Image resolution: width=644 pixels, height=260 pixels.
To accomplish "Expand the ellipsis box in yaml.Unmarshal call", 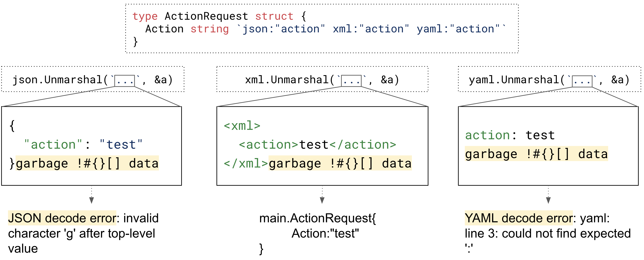I will [x=582, y=81].
